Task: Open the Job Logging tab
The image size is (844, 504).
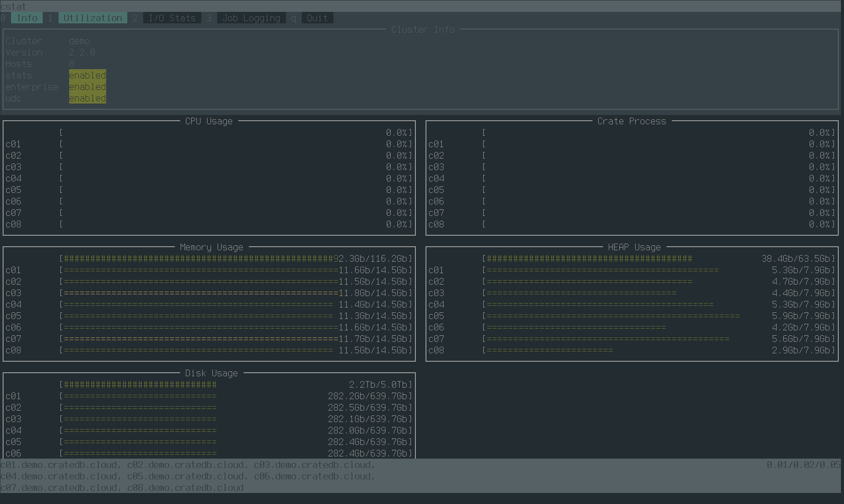Action: point(251,18)
